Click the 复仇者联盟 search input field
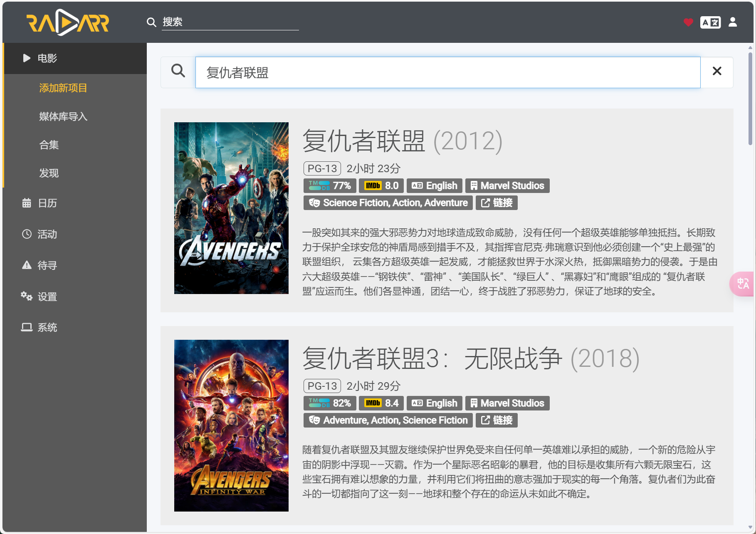Screen dimensions: 756x534 pos(448,72)
